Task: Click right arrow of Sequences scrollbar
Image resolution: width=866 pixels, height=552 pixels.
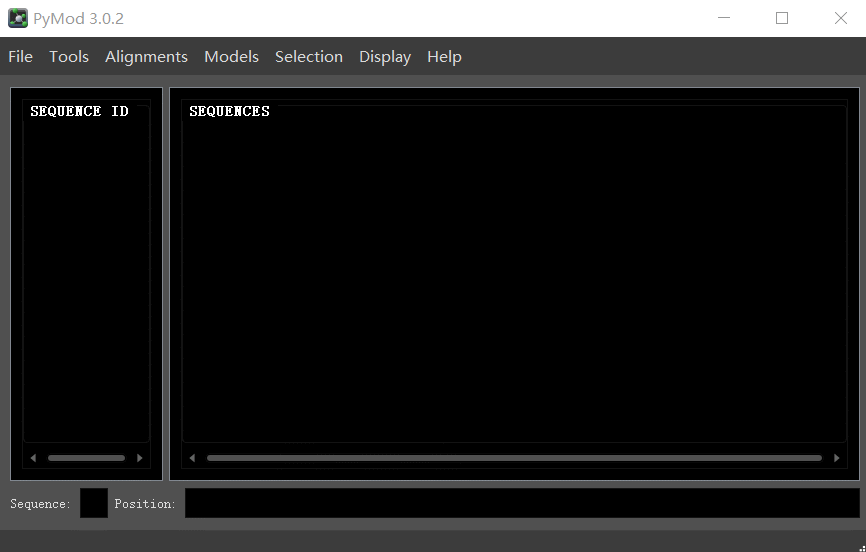Action: [837, 458]
